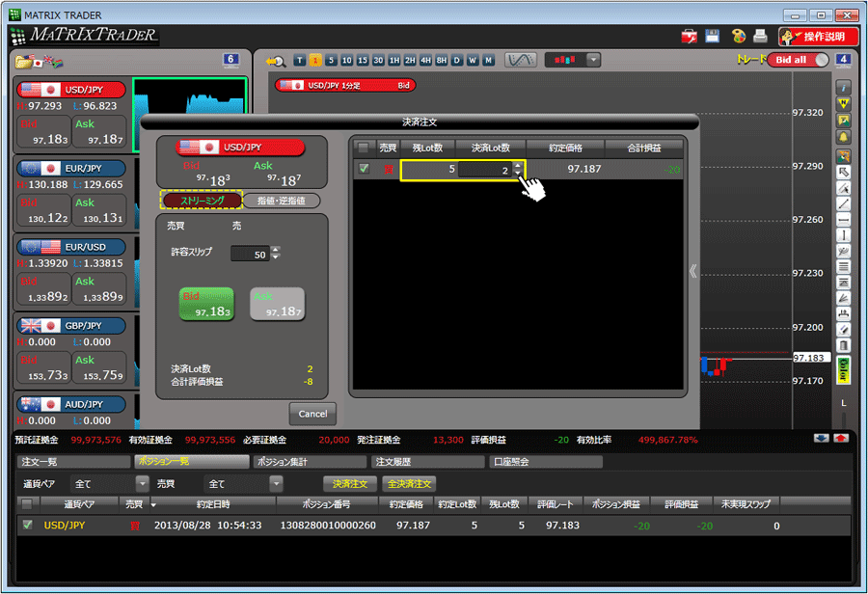Image resolution: width=868 pixels, height=594 pixels.
Task: Open the 操作説明 help button
Action: tap(818, 37)
